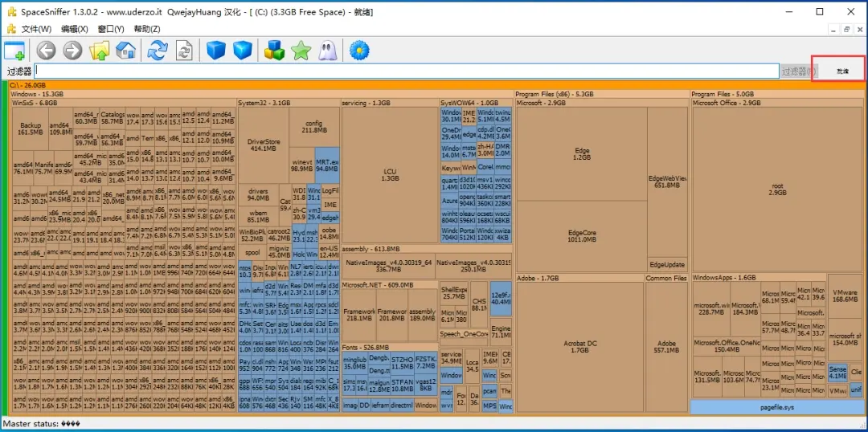Click the Master status bar text
This screenshot has width=868, height=432.
tap(42, 424)
